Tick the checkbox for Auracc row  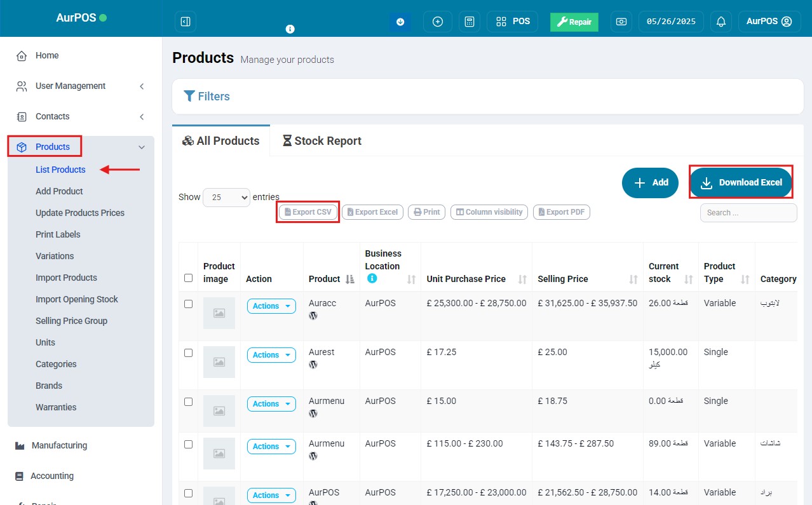[x=188, y=304]
